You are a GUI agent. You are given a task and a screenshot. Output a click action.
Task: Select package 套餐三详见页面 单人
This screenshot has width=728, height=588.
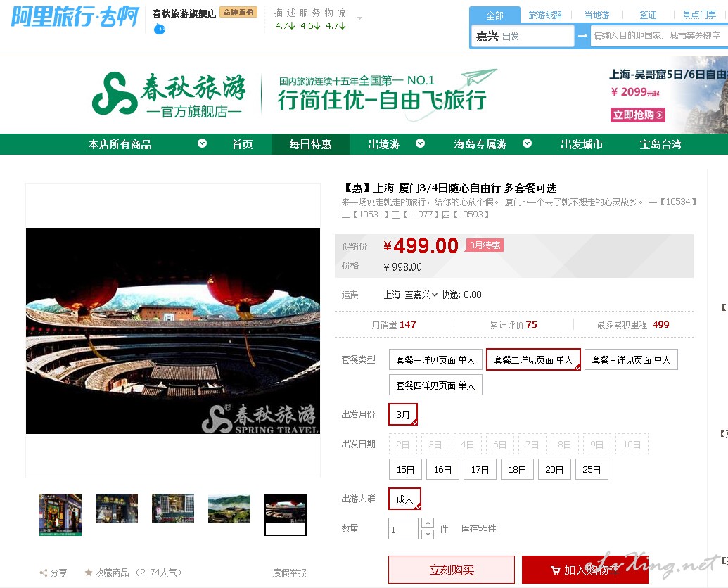coord(631,359)
